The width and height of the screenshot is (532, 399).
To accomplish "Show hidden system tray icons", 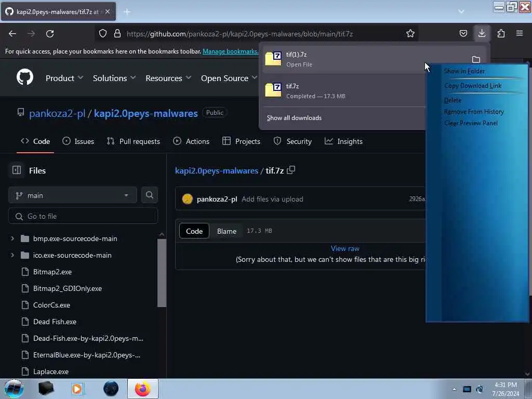I will tap(454, 389).
